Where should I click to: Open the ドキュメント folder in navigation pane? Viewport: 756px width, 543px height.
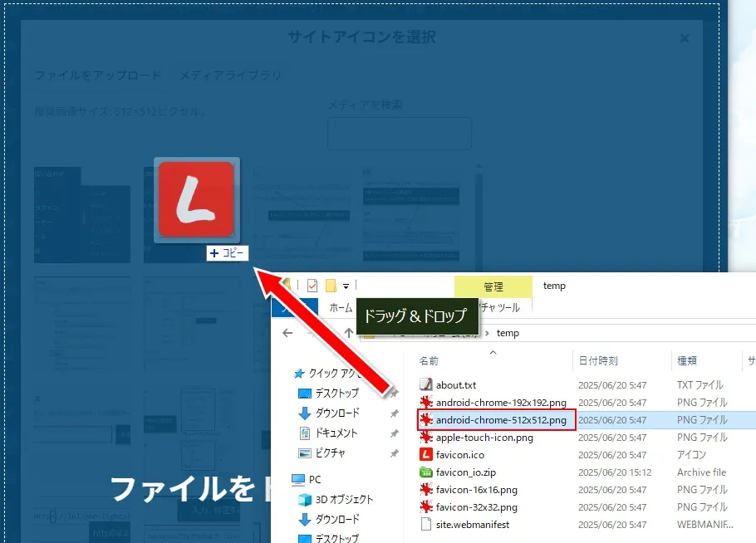tap(336, 433)
